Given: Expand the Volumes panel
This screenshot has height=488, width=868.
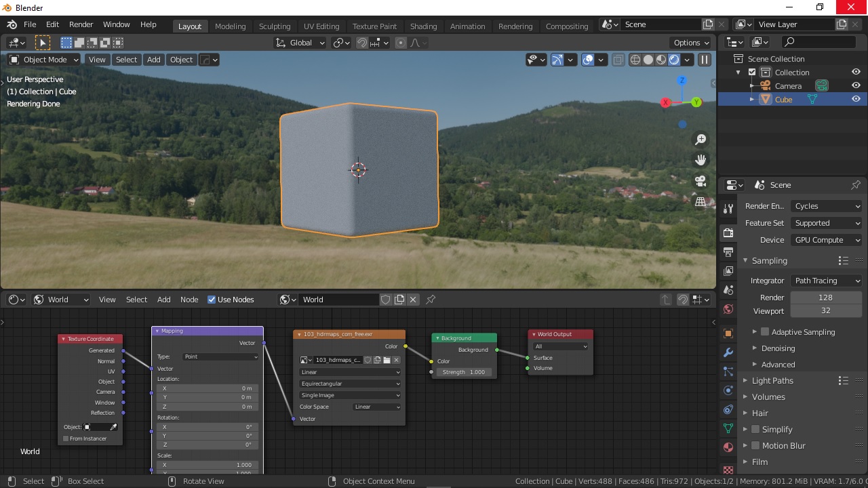Looking at the screenshot, I should [768, 397].
